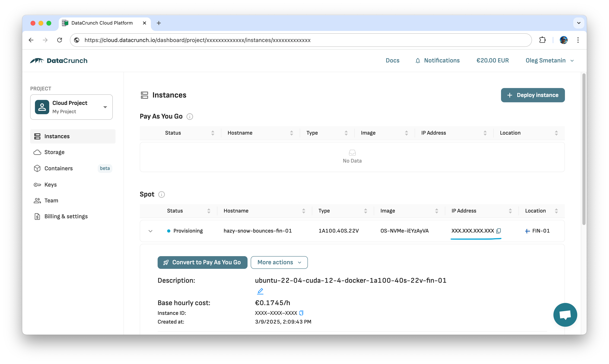This screenshot has width=609, height=364.
Task: Open the More actions dropdown
Action: 279,262
